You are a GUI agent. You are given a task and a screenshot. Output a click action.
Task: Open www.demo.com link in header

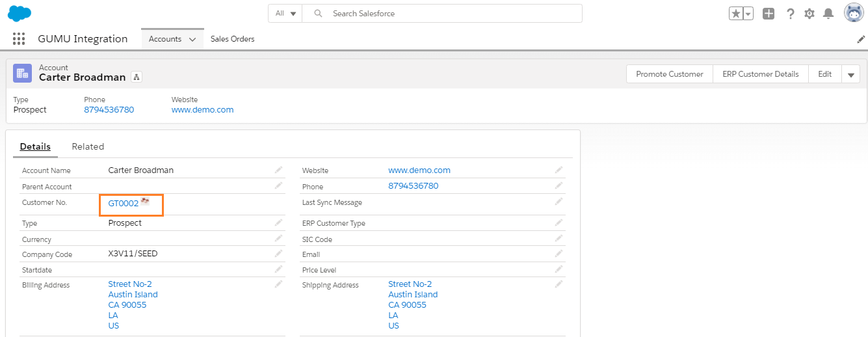(x=203, y=110)
